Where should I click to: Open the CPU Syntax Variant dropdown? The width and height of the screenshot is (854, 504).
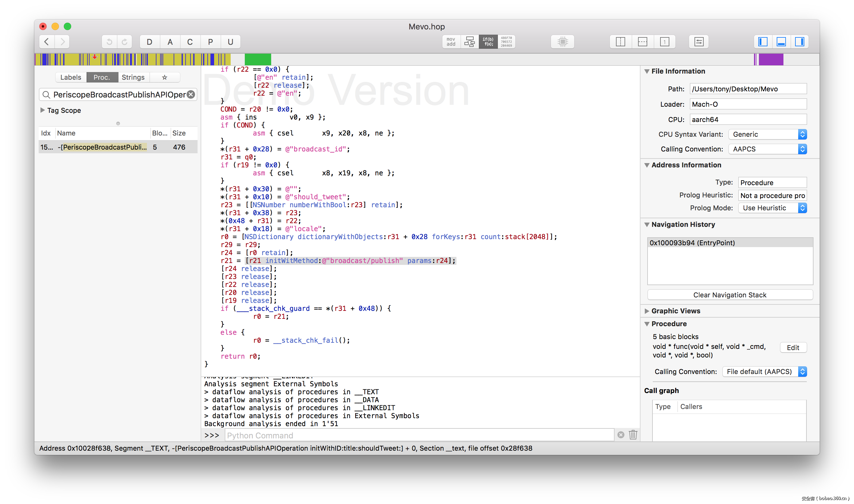tap(768, 135)
